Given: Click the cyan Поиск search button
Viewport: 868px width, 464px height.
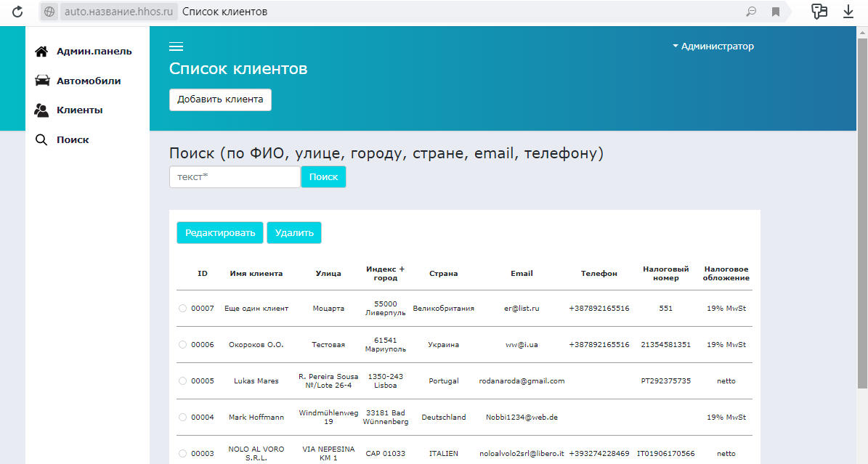Looking at the screenshot, I should (323, 177).
